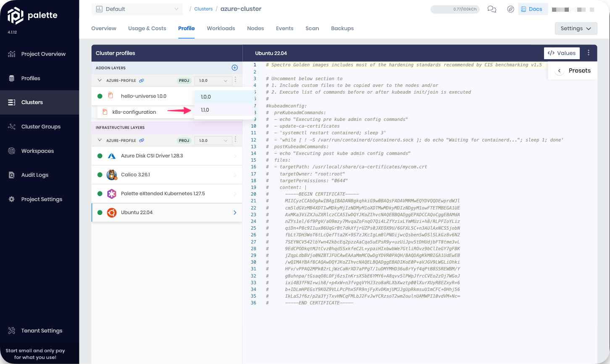Open editor three-dot options menu

point(589,53)
